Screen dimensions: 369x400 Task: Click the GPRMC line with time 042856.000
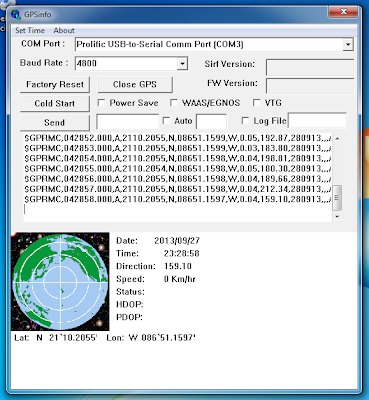(178, 179)
